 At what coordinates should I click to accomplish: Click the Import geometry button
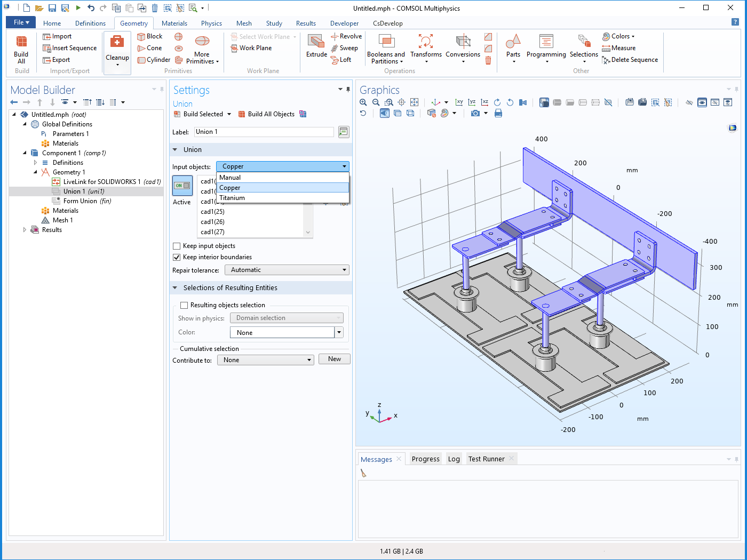click(x=57, y=36)
